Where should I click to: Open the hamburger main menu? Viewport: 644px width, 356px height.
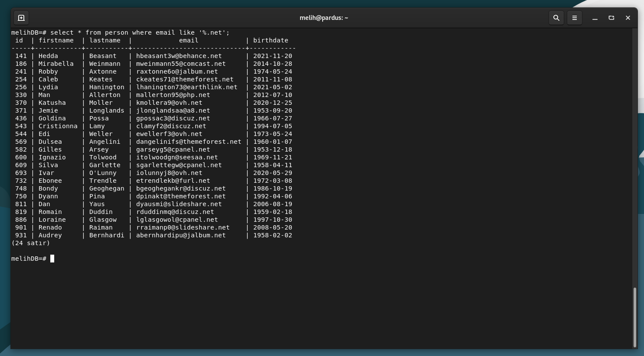tap(575, 18)
